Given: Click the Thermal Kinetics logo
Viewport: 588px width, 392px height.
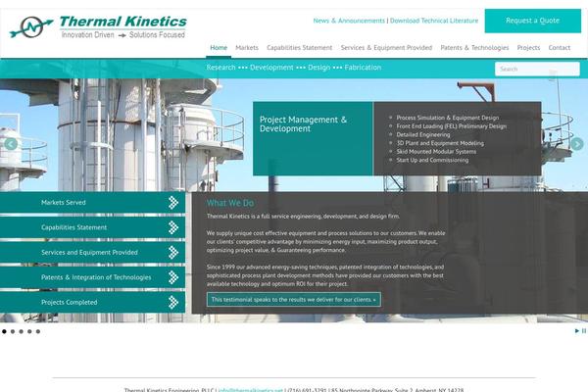Looking at the screenshot, I should [x=98, y=26].
